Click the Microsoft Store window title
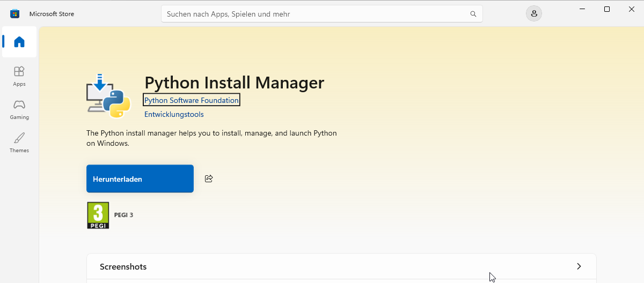This screenshot has height=283, width=644. pos(52,14)
